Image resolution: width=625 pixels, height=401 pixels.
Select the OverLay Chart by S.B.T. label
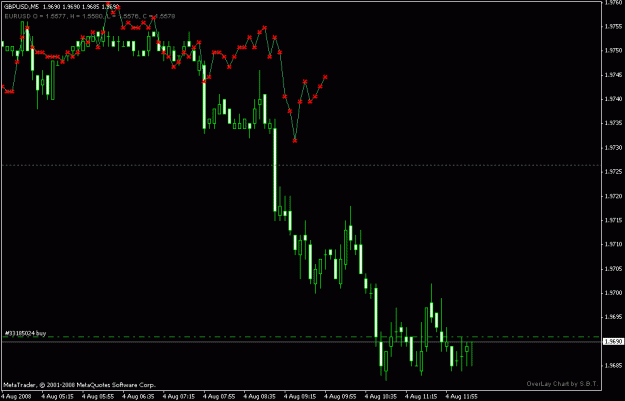pos(562,384)
